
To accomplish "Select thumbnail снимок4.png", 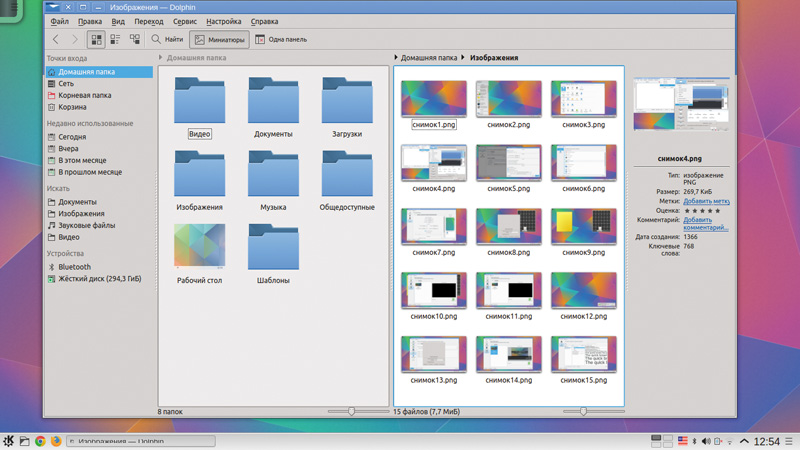I will (x=434, y=163).
